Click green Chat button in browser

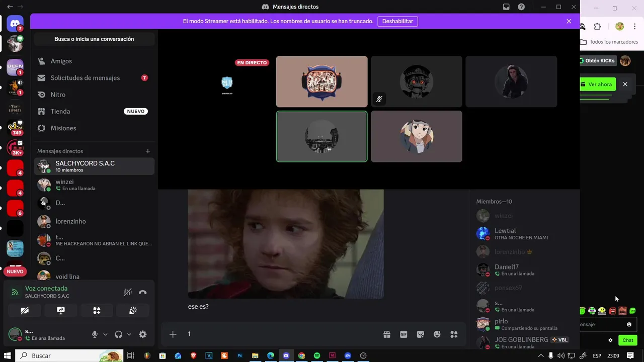(x=628, y=340)
